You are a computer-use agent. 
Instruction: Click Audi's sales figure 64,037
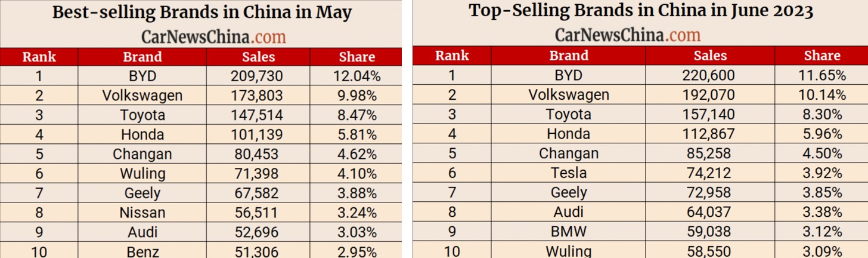[x=710, y=212]
